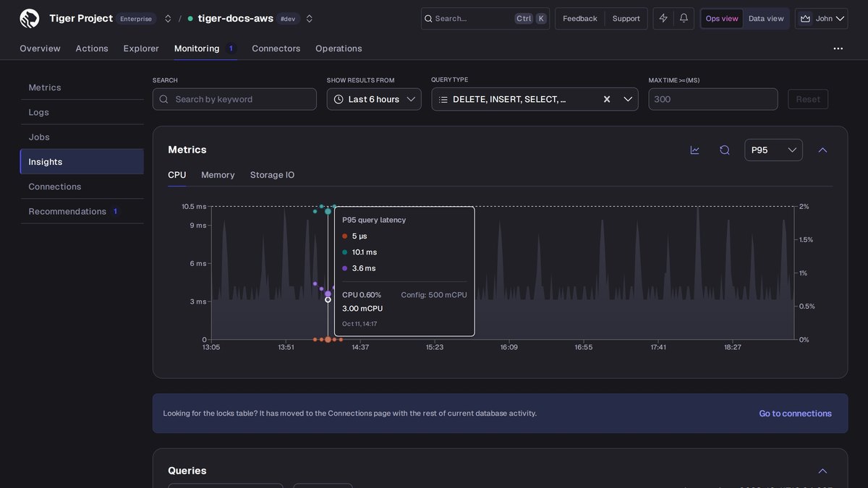Open Logs in the sidebar
868x488 pixels.
pyautogui.click(x=82, y=112)
